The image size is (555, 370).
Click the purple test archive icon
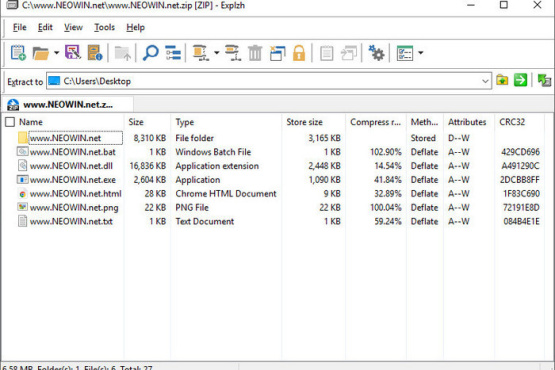point(73,53)
